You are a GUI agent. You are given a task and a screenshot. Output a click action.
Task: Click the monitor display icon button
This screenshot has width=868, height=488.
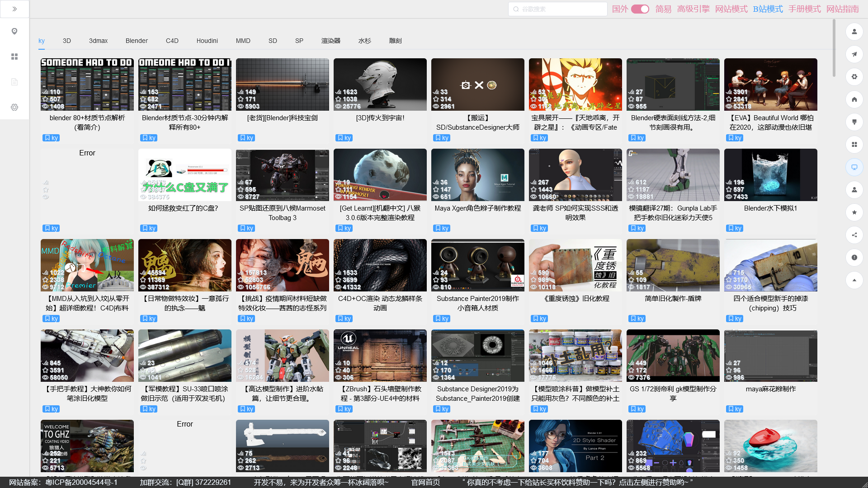854,167
